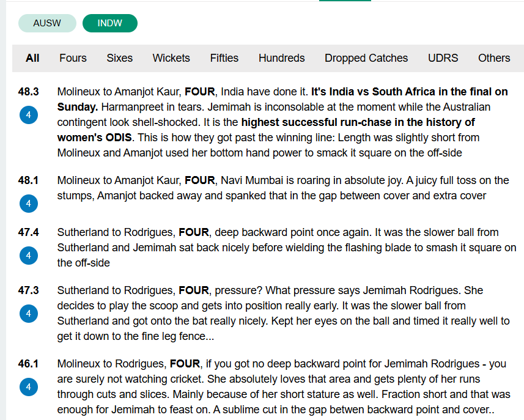Click the over number 48.1

pos(28,180)
